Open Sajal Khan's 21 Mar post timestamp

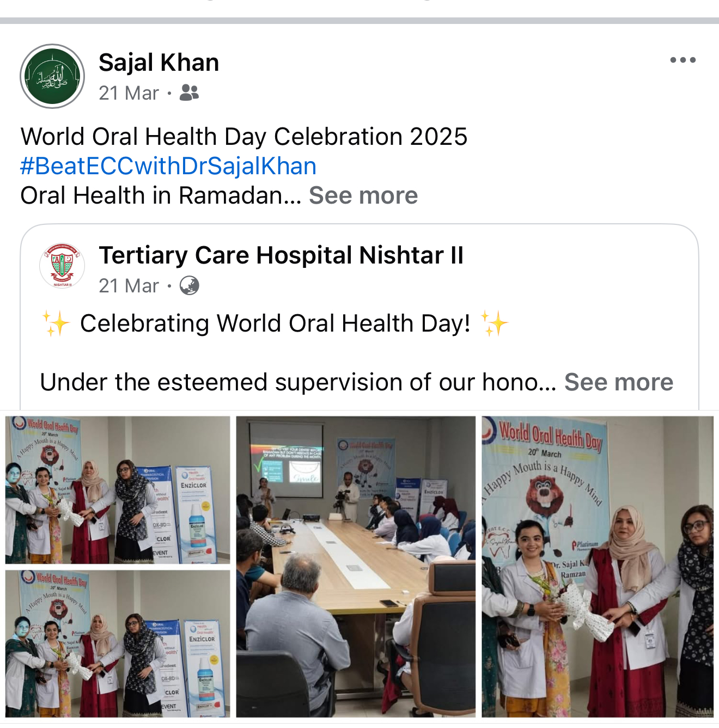pyautogui.click(x=129, y=93)
